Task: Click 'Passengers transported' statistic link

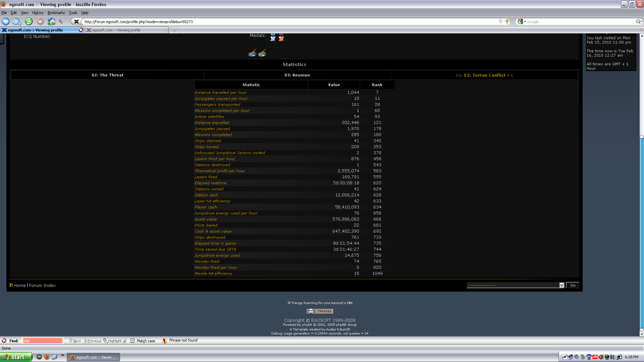Action: tap(217, 105)
